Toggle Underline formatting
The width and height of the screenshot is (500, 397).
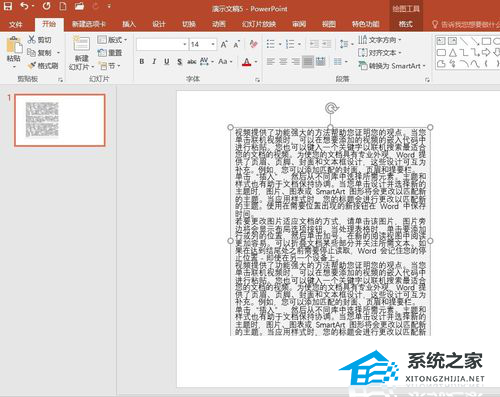click(x=167, y=61)
